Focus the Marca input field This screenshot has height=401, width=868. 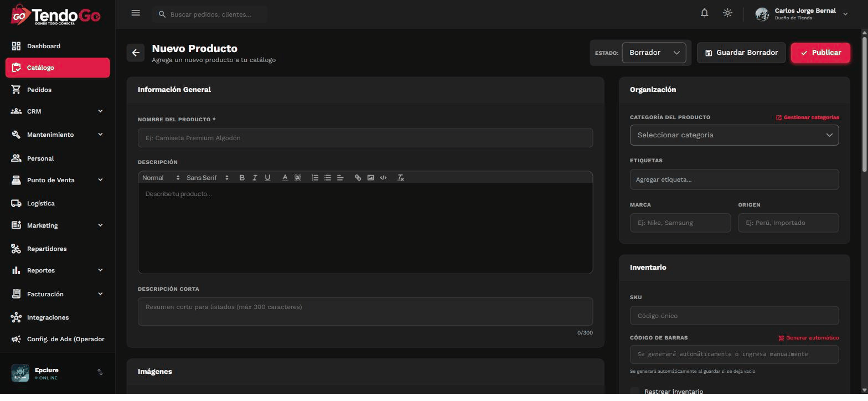coord(680,223)
